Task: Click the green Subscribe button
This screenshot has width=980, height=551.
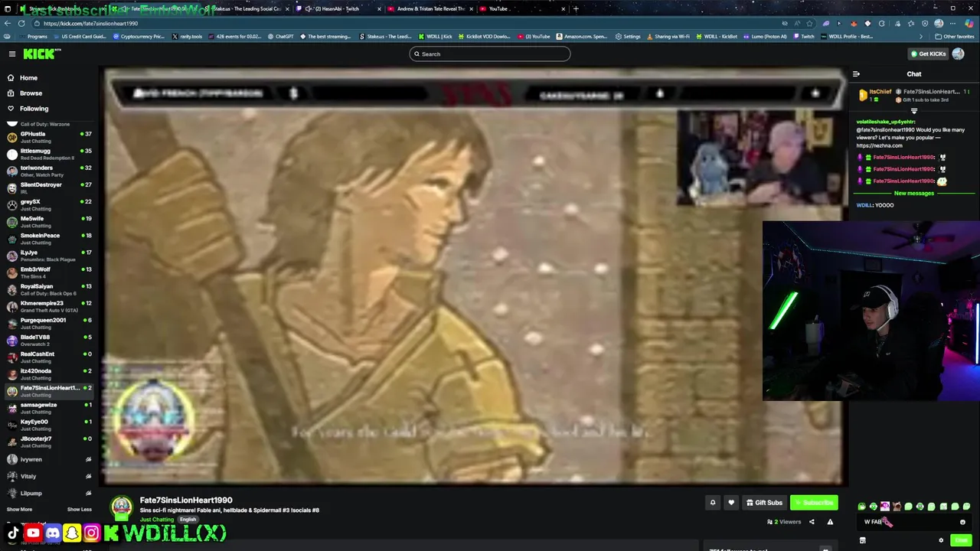Action: [814, 503]
